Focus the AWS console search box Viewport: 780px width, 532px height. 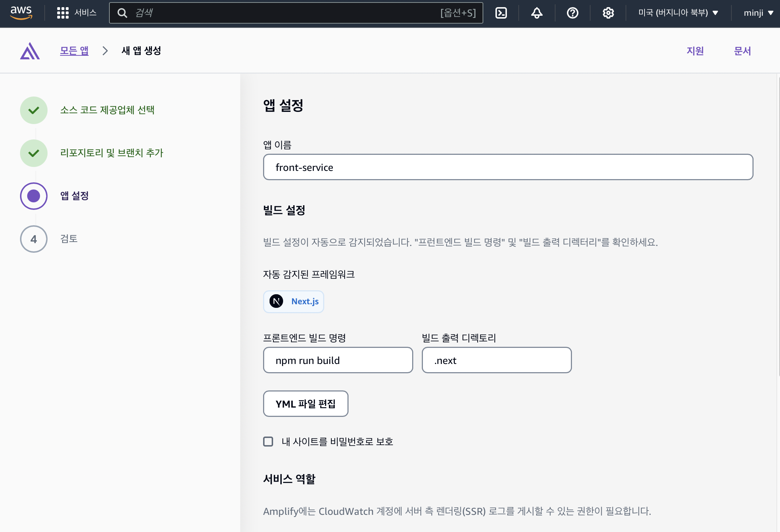[x=286, y=13]
